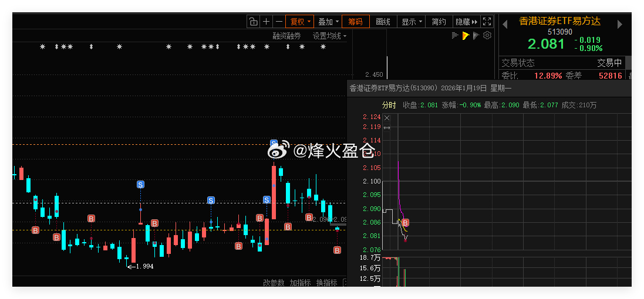Viewport: 644px width, 299px height.
Task: Toggle the 筹码 chip distribution button
Action: click(356, 22)
